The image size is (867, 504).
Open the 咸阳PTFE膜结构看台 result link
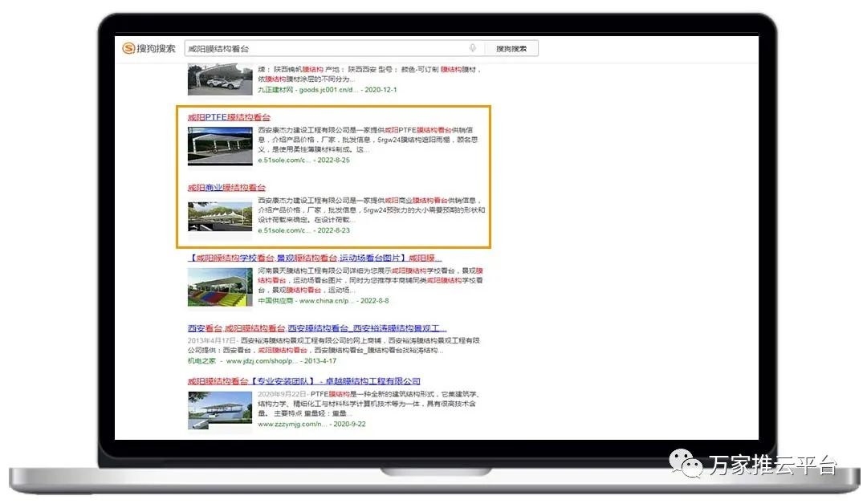[x=229, y=117]
